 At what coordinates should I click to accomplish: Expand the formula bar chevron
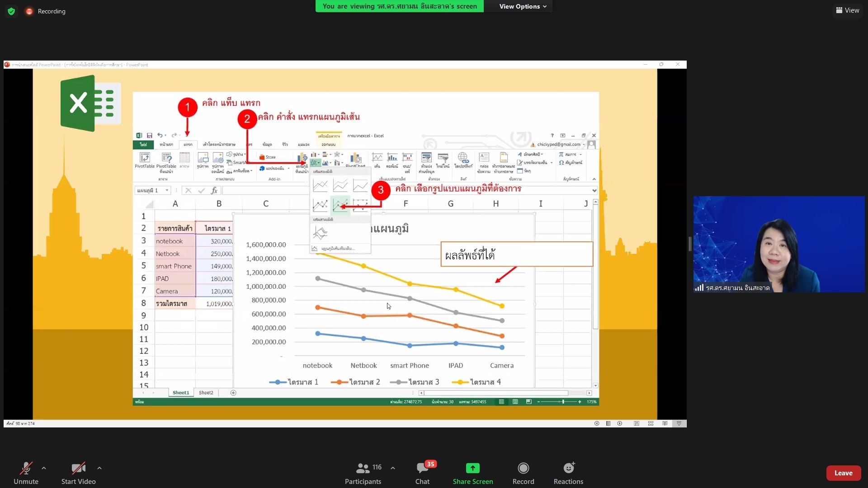click(x=594, y=191)
